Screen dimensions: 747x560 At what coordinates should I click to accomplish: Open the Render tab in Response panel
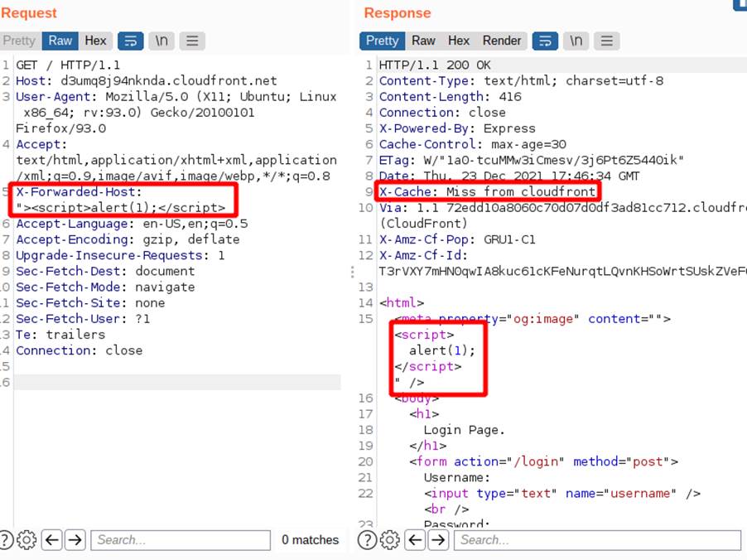point(502,41)
